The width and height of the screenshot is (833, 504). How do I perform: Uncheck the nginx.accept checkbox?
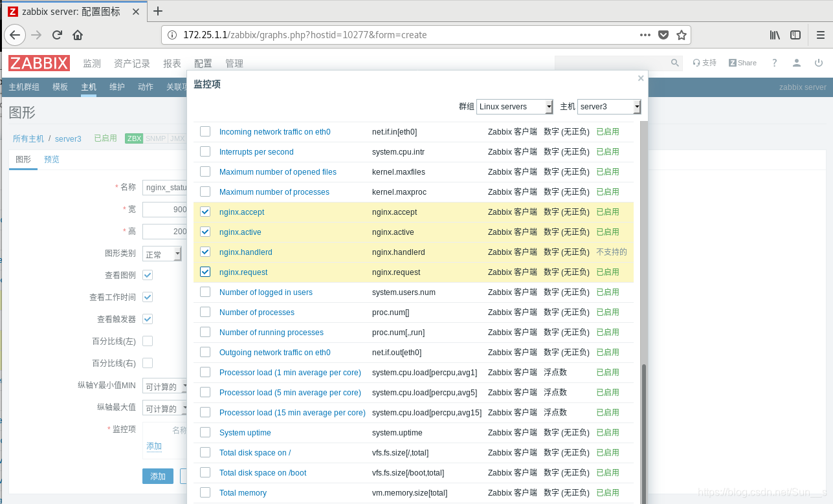click(205, 212)
